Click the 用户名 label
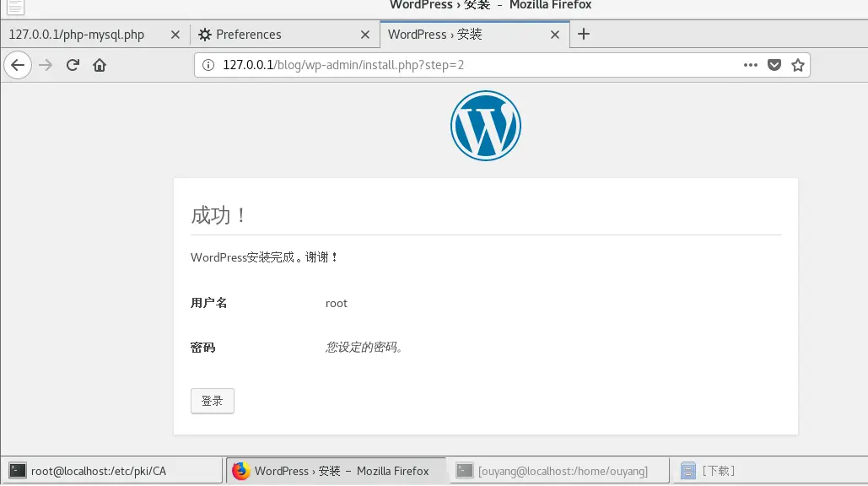 tap(208, 303)
